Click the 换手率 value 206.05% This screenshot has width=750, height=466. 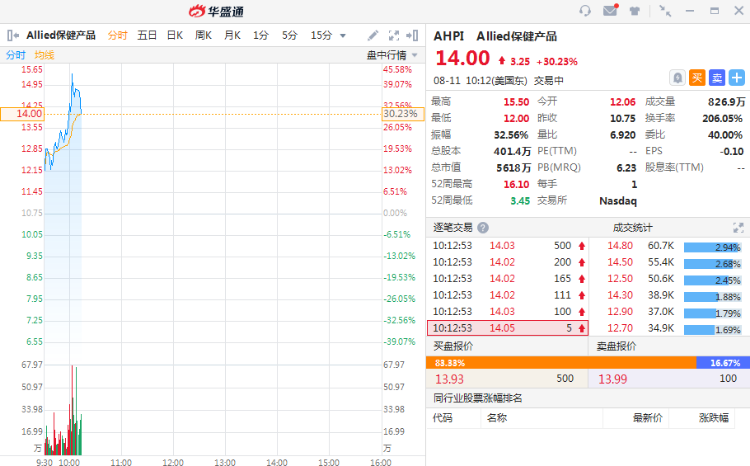[722, 118]
